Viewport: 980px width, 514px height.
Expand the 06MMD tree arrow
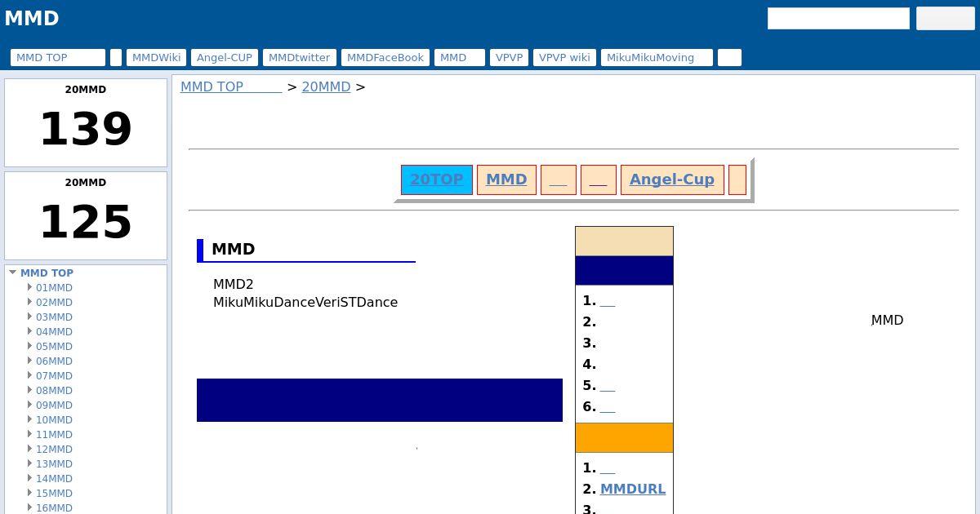pyautogui.click(x=29, y=361)
